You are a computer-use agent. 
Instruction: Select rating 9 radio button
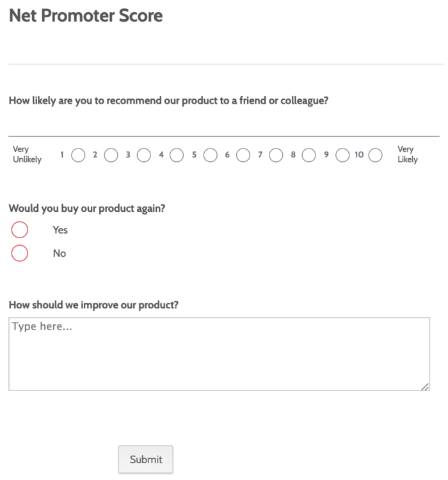coord(342,155)
